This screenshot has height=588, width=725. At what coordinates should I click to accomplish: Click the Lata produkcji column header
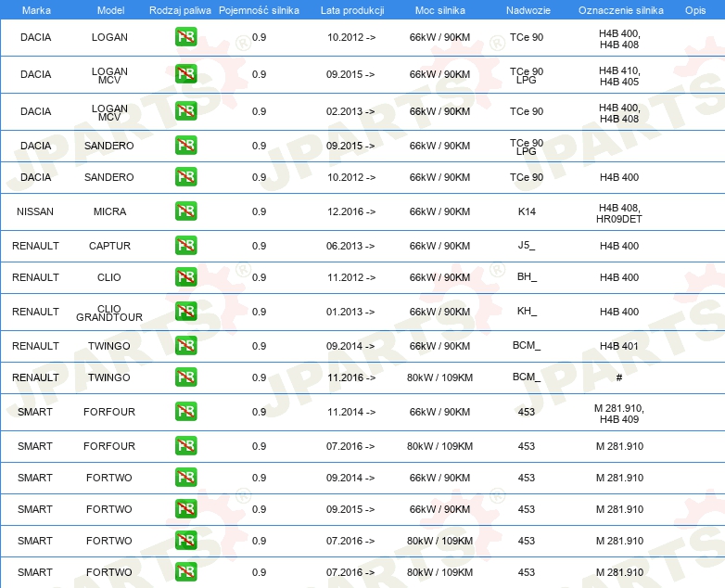tap(352, 10)
